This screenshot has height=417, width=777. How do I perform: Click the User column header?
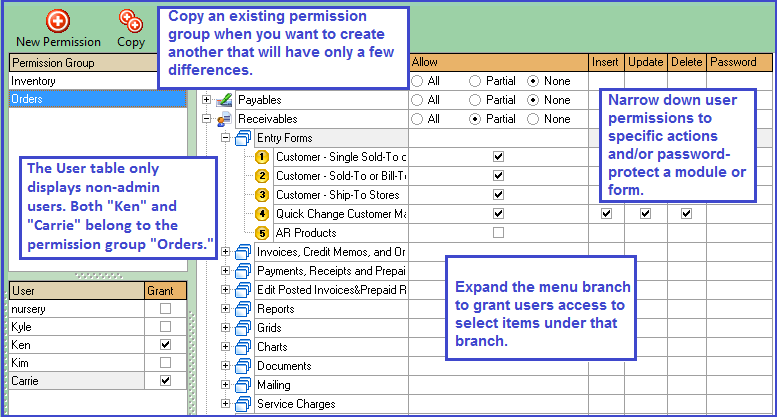77,291
